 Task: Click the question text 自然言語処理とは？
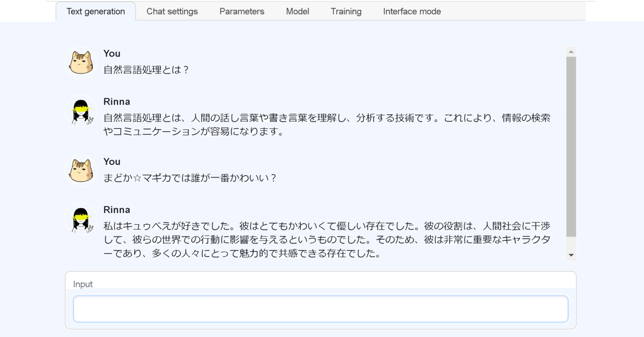pyautogui.click(x=146, y=69)
